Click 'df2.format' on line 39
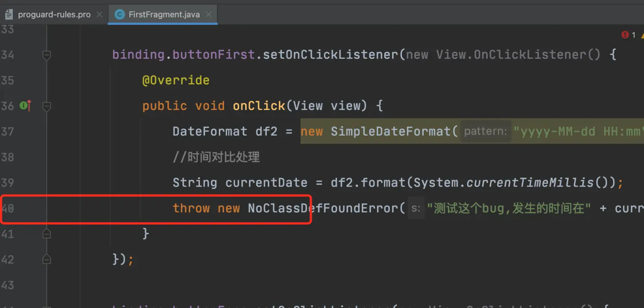The height and width of the screenshot is (308, 644). click(368, 183)
